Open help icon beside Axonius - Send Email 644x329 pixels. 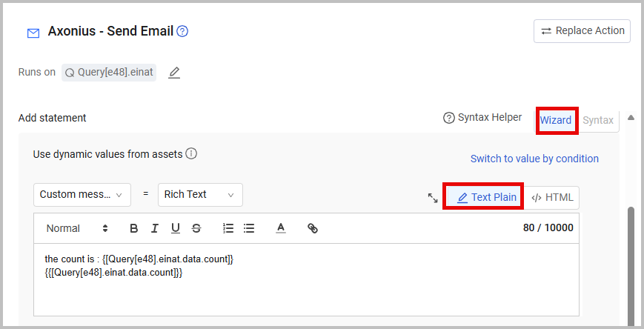pyautogui.click(x=182, y=31)
